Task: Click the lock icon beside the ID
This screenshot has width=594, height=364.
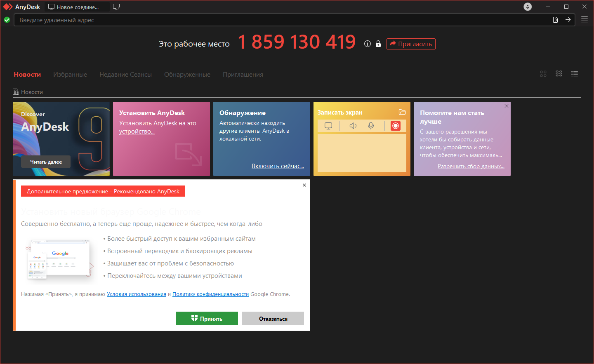Action: click(x=378, y=44)
